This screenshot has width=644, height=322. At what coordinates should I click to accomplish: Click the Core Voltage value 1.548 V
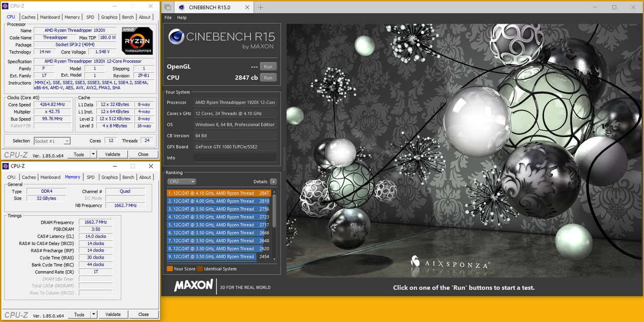pyautogui.click(x=103, y=52)
